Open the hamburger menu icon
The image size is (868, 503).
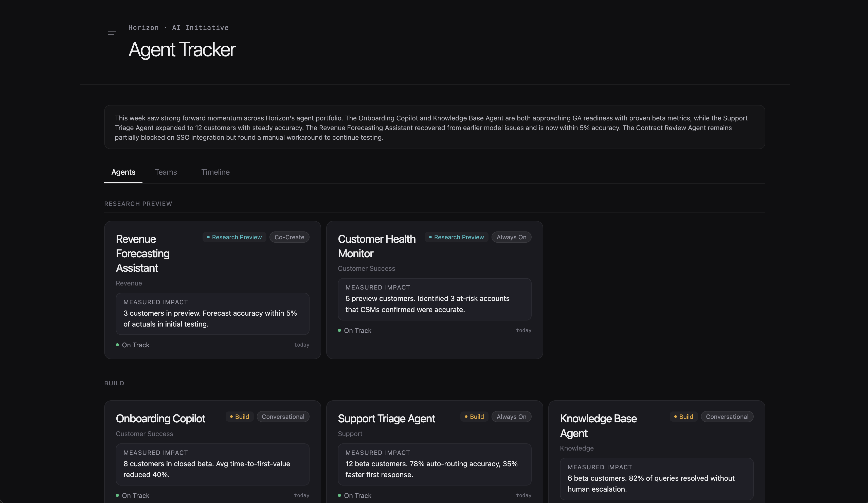pyautogui.click(x=112, y=33)
